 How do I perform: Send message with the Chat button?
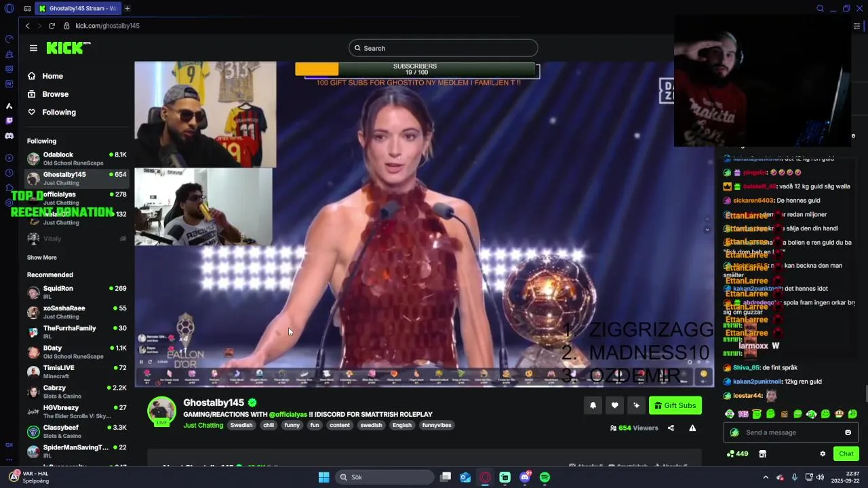tap(846, 454)
